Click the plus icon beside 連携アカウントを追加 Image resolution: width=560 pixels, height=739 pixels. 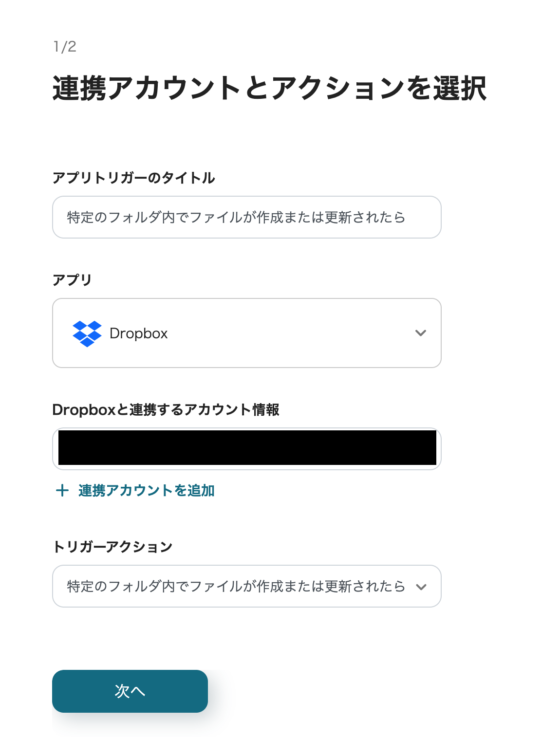62,490
